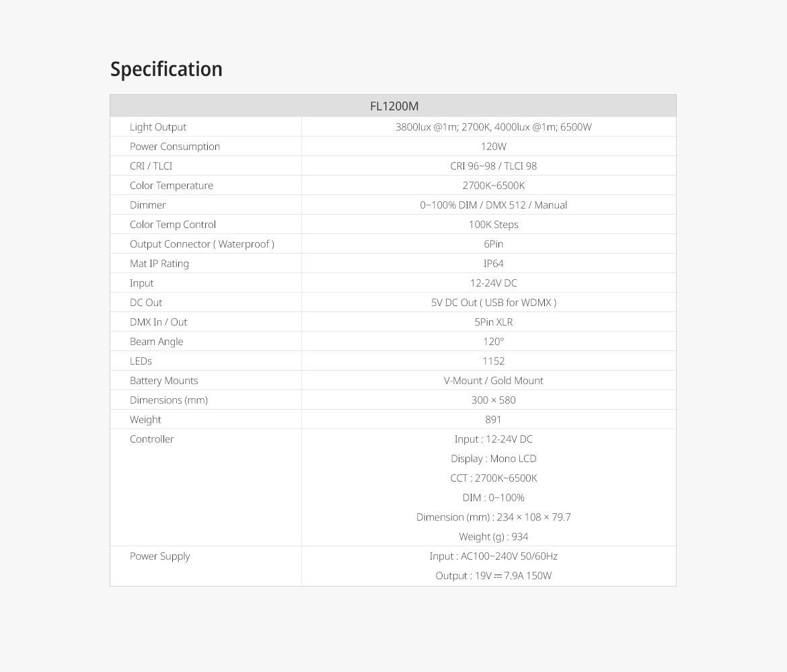The image size is (787, 672).
Task: Click the DMX In / Out label
Action: point(159,322)
